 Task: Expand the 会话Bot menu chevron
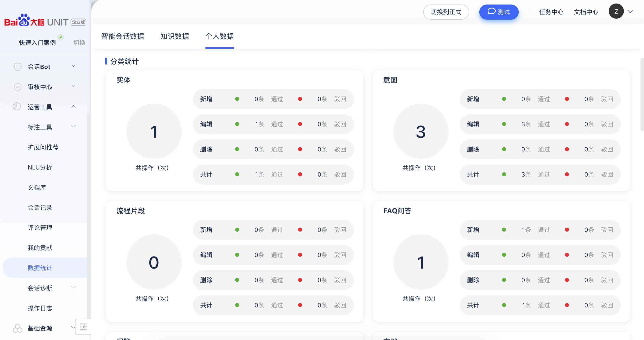click(74, 66)
